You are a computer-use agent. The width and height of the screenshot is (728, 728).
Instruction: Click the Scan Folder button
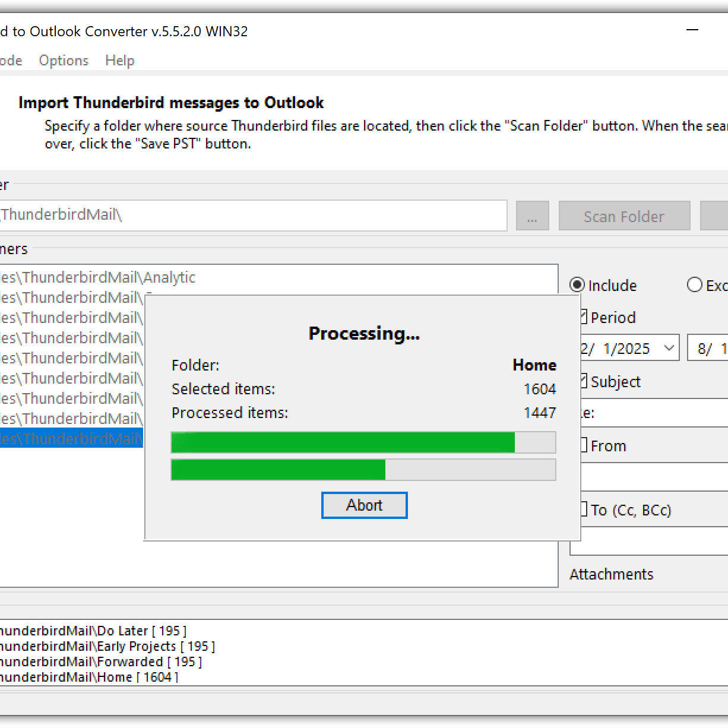click(x=624, y=217)
